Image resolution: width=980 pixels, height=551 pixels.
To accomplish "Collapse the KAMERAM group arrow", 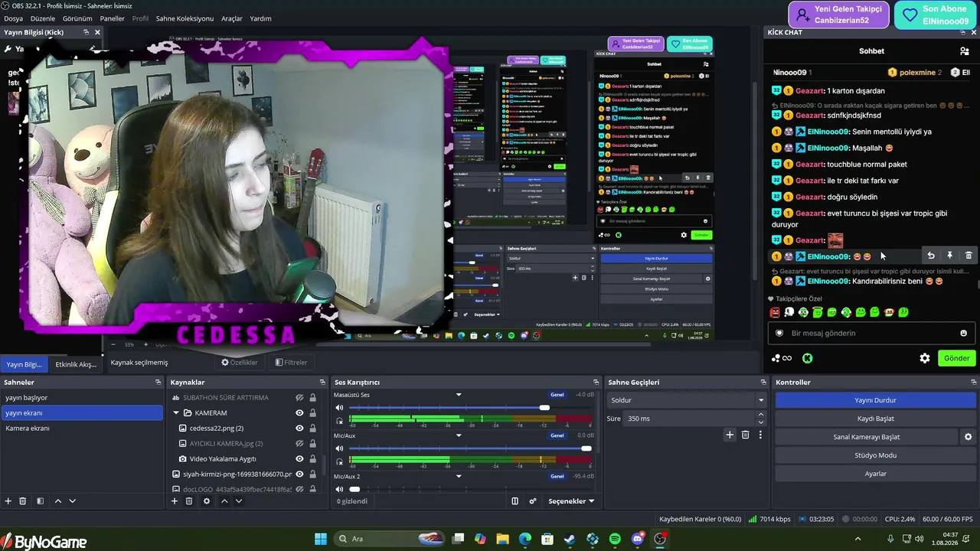I will click(175, 413).
